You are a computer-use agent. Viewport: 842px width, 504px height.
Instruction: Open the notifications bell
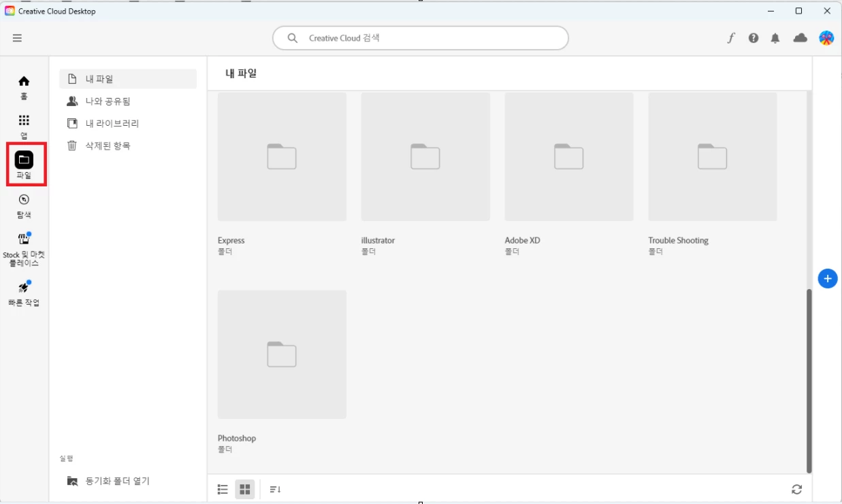775,38
